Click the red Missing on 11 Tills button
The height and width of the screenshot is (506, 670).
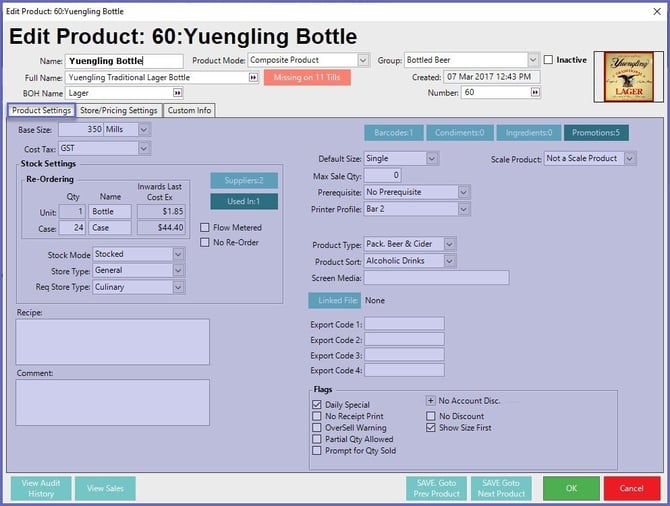click(300, 77)
